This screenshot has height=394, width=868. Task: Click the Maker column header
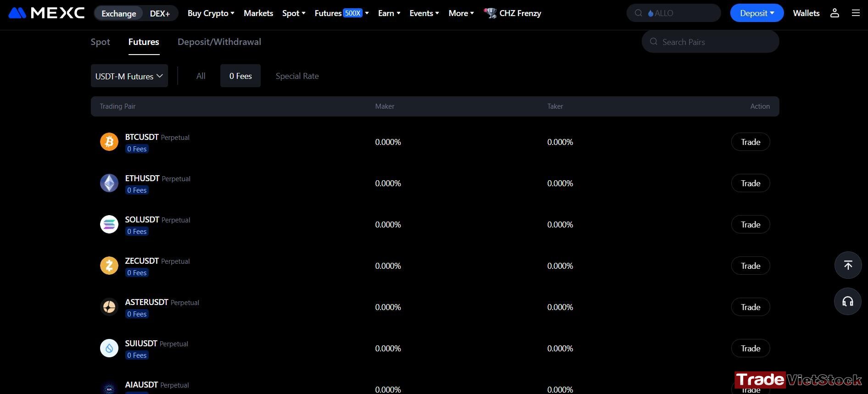pos(385,106)
